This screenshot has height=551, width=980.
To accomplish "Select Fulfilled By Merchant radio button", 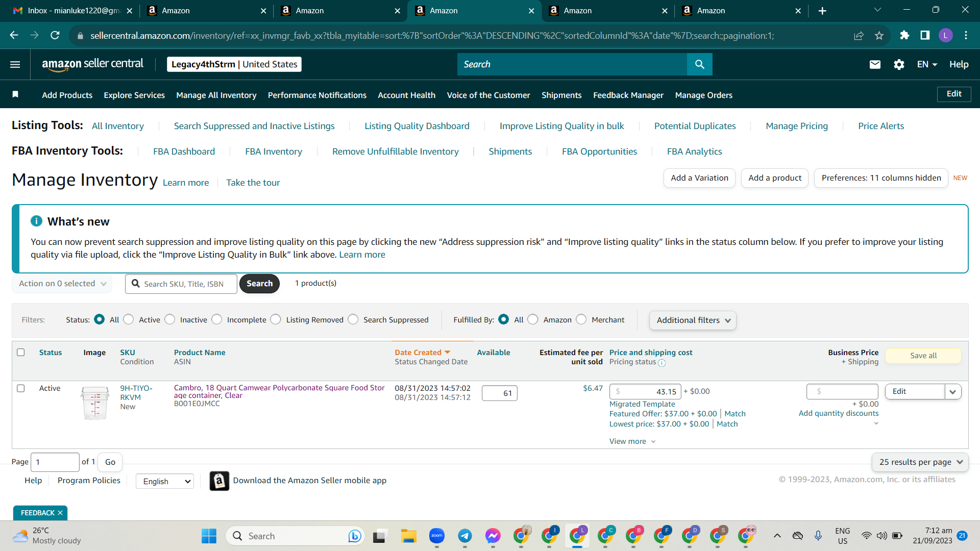I will (581, 319).
